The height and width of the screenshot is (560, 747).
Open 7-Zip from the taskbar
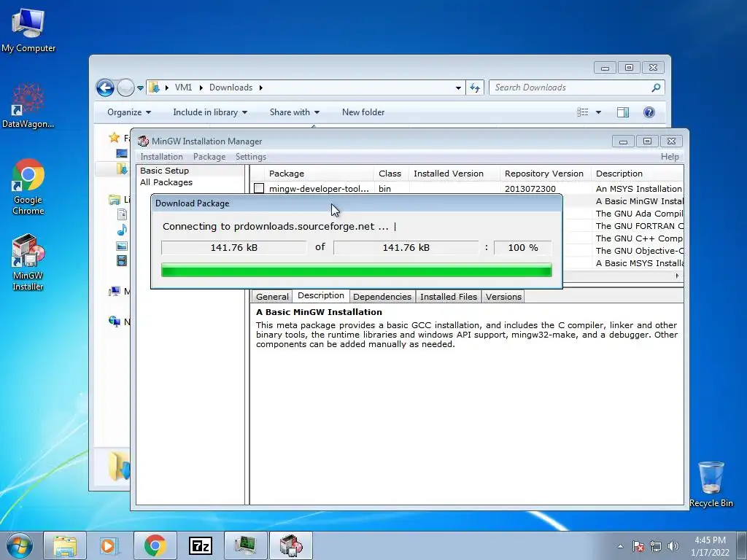(201, 545)
